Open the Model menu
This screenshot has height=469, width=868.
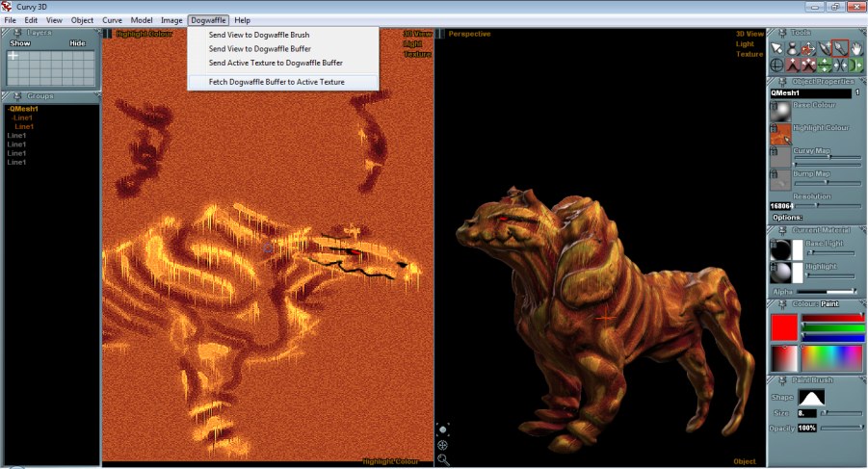[142, 20]
